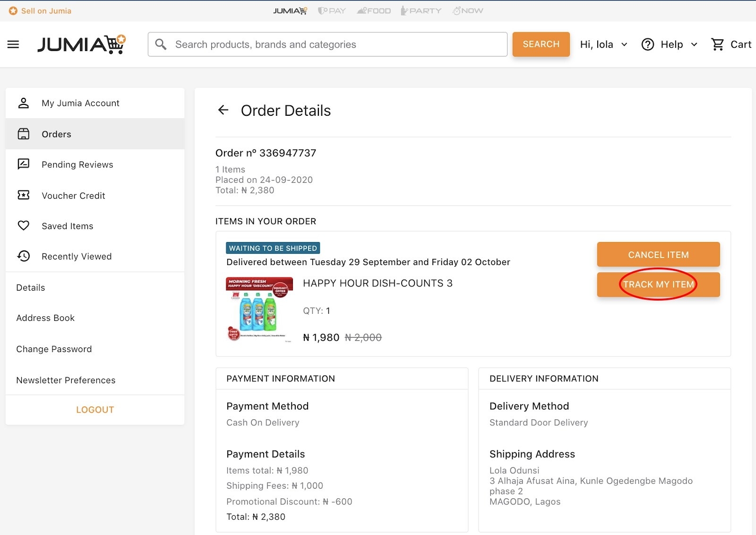Viewport: 756px width, 535px height.
Task: Click the My Jumia Account person icon
Action: (x=24, y=103)
